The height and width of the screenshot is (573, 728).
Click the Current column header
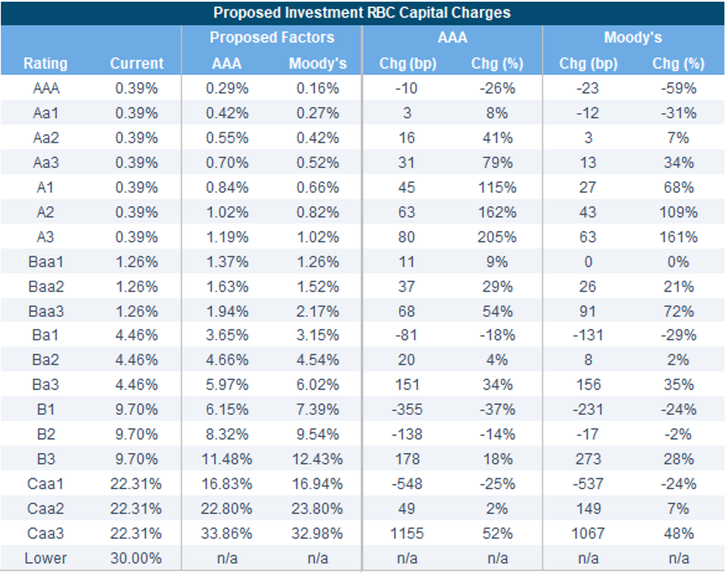[x=137, y=63]
